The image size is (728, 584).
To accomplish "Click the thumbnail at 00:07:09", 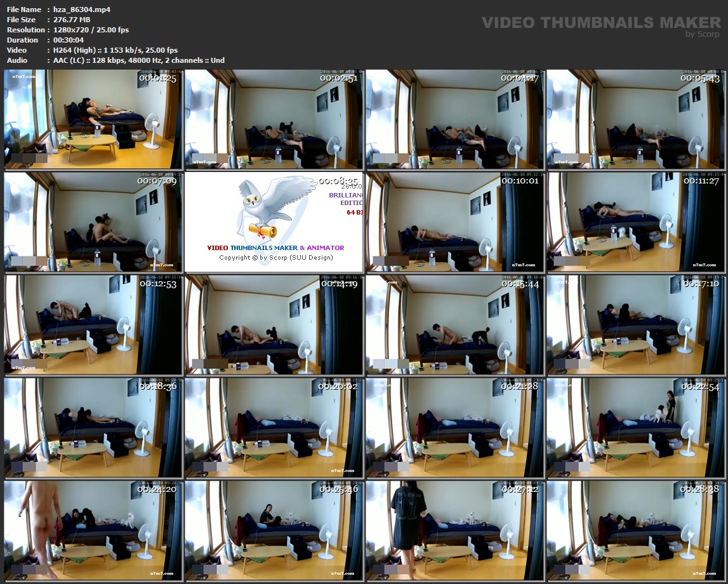I will pos(93,222).
